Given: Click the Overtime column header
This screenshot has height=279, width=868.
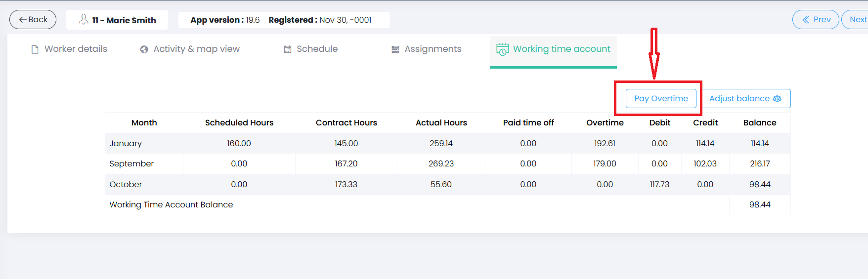Looking at the screenshot, I should coord(605,122).
